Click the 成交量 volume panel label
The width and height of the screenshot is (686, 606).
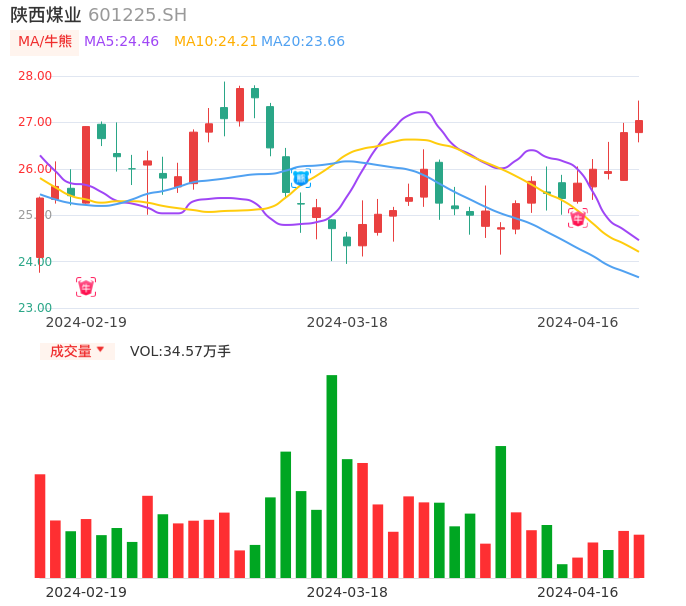point(70,351)
